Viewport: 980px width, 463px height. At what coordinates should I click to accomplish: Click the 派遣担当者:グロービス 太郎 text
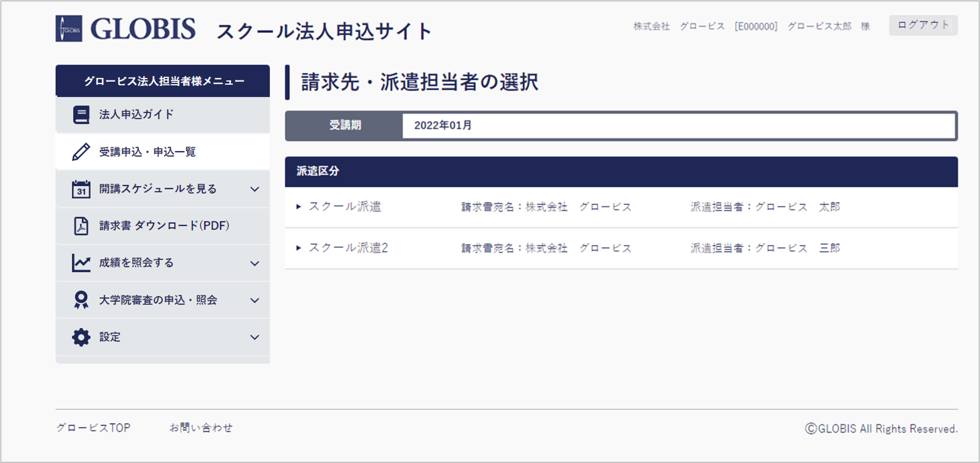pyautogui.click(x=765, y=207)
